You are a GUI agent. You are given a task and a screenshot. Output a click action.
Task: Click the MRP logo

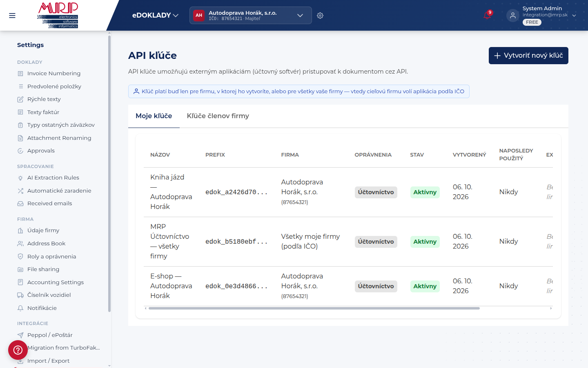[x=58, y=15]
